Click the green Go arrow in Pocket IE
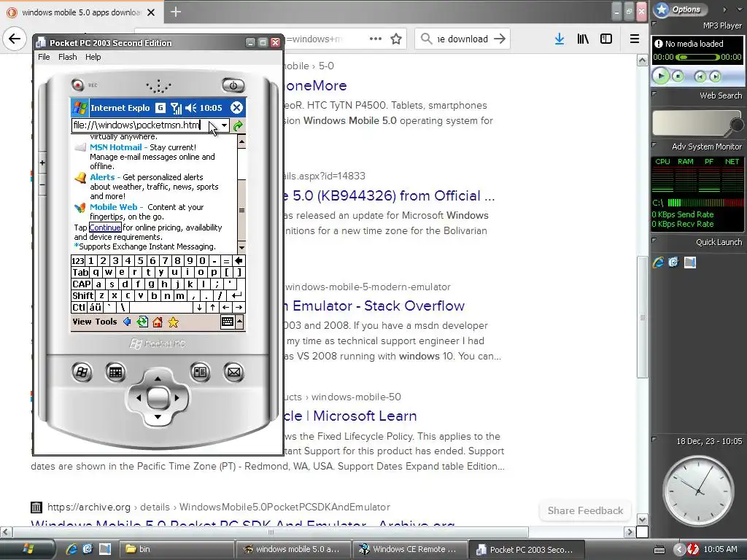 coord(238,125)
